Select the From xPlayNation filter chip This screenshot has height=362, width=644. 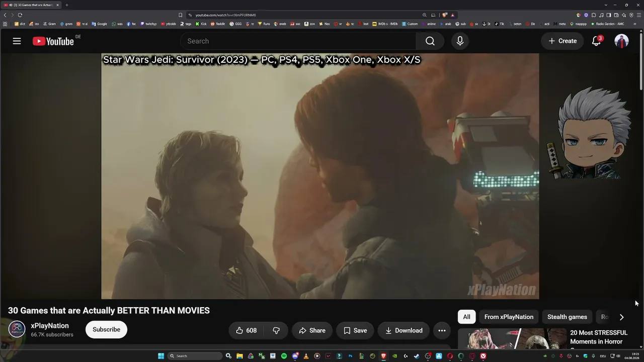pos(509,317)
